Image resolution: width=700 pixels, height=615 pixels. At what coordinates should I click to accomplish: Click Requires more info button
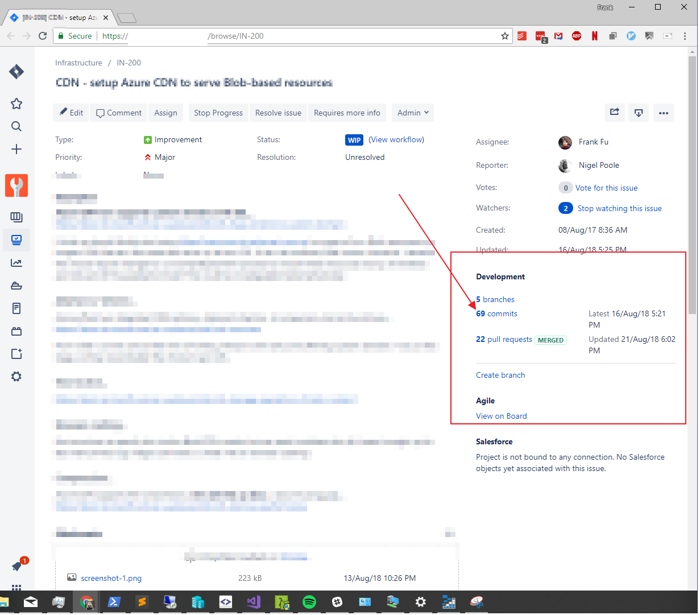pyautogui.click(x=347, y=113)
